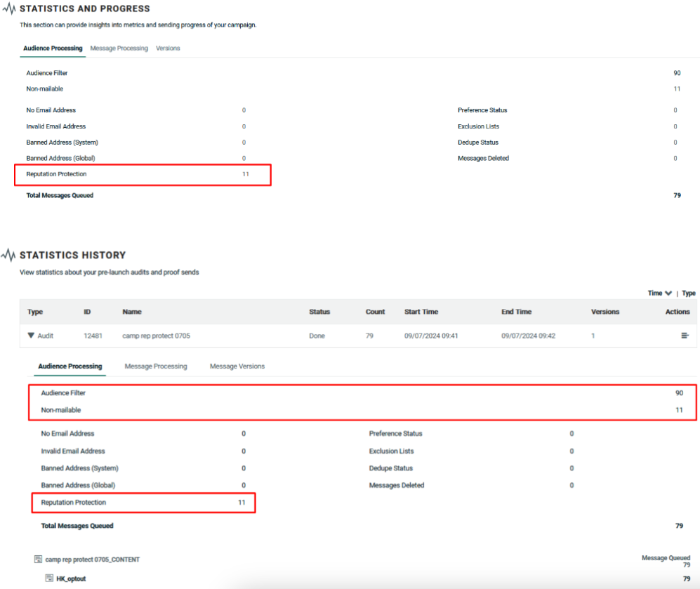Switch to Message Processing tab under Statistics and Progress

[119, 48]
